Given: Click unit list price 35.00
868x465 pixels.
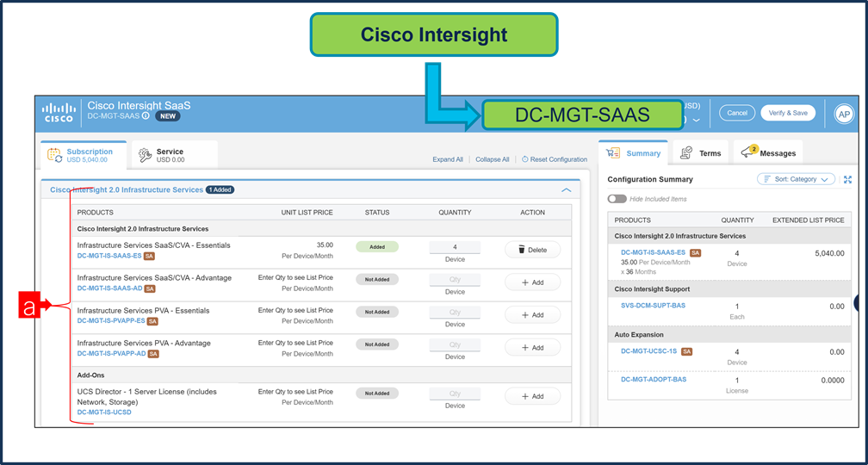Looking at the screenshot, I should pyautogui.click(x=325, y=245).
